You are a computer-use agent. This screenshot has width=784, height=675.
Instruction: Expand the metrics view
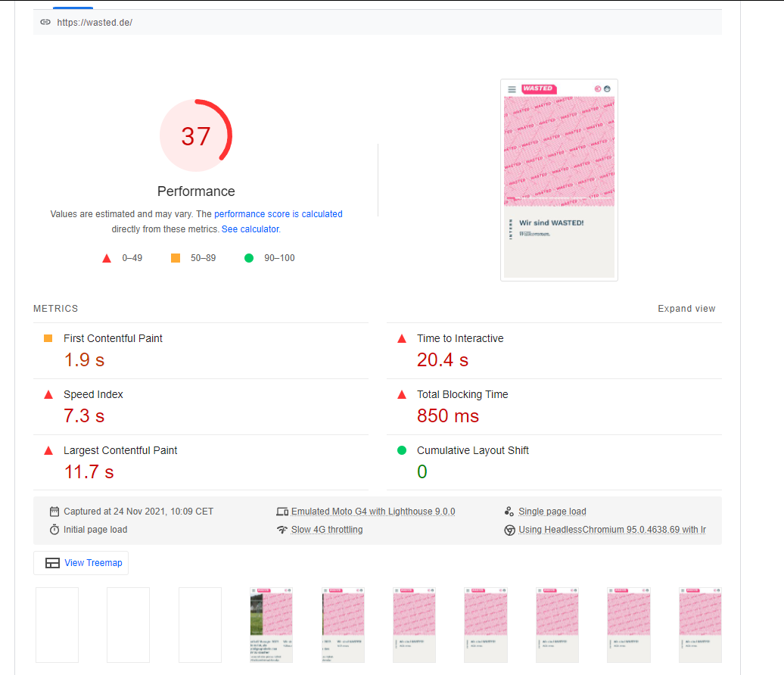coord(686,309)
